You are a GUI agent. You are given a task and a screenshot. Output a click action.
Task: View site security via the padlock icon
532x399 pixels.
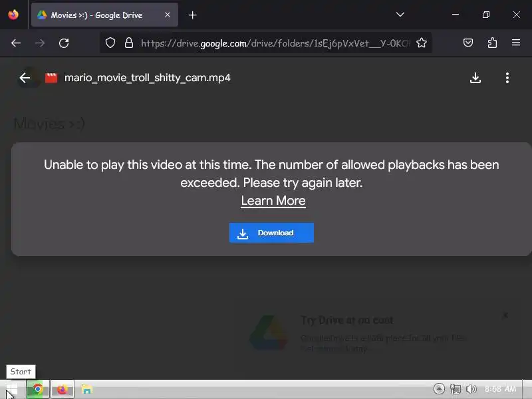(x=129, y=43)
